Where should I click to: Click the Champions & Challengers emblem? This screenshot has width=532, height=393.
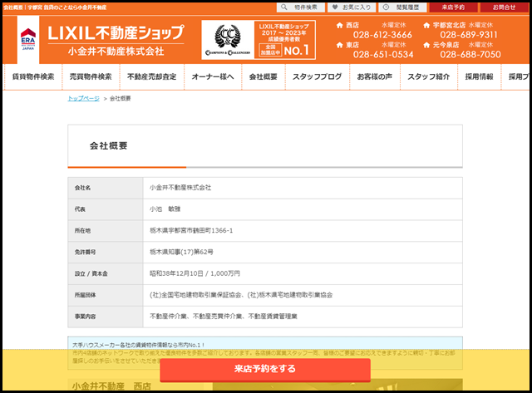coord(228,40)
